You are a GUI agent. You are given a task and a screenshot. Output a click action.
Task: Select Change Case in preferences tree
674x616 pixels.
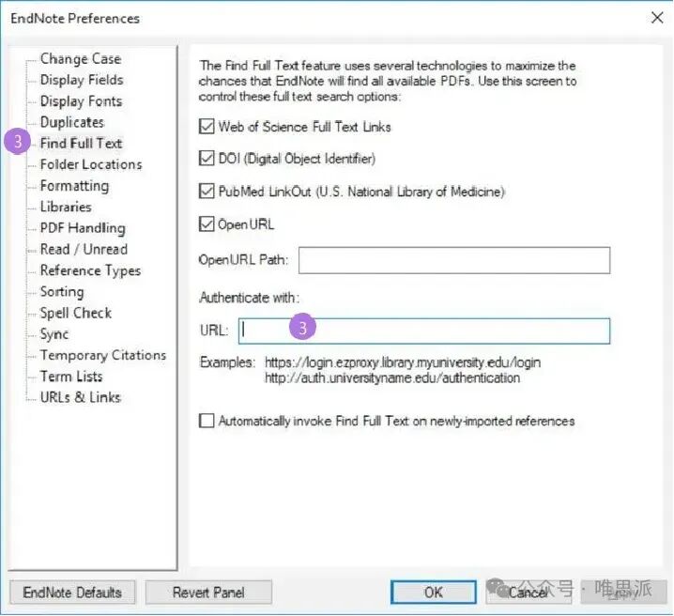81,59
